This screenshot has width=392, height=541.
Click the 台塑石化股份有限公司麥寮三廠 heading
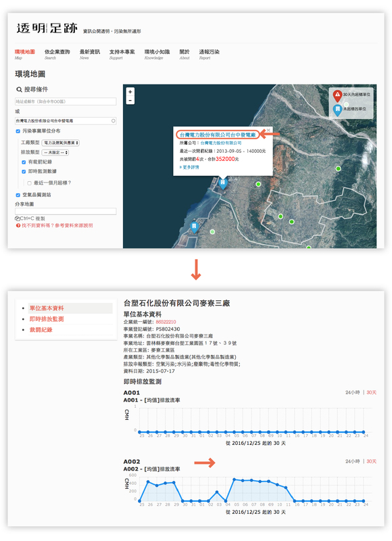pos(176,303)
